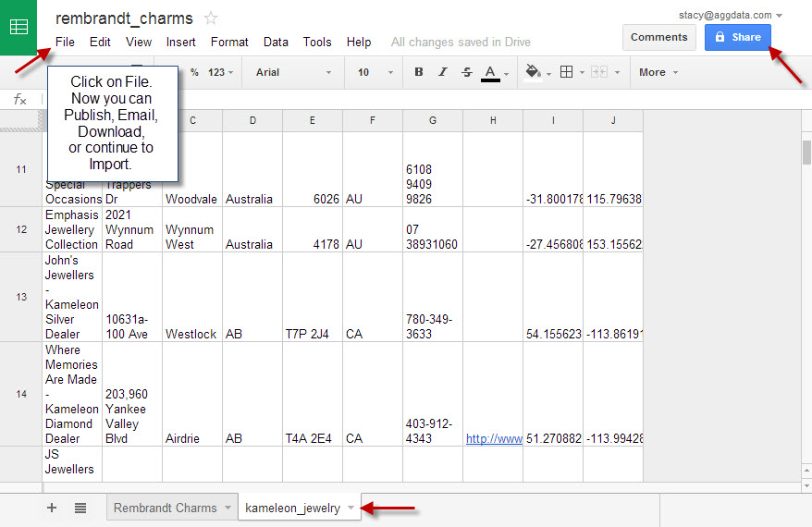This screenshot has width=812, height=527.
Task: Add a new sheet with plus icon
Action: point(52,508)
